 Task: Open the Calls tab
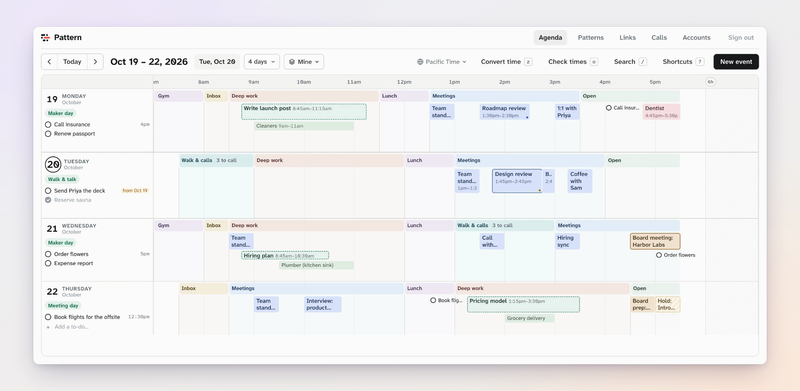pyautogui.click(x=659, y=38)
